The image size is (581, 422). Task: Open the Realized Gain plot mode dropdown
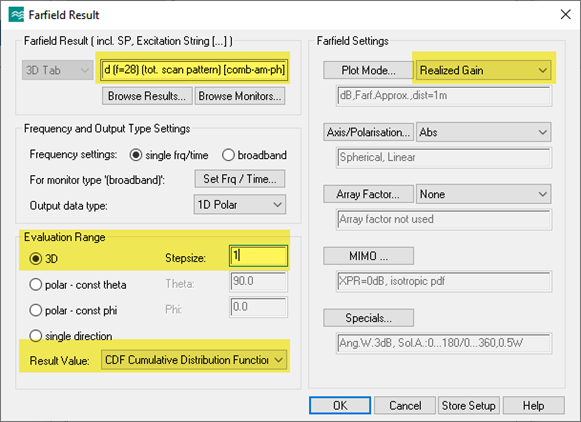click(x=484, y=70)
